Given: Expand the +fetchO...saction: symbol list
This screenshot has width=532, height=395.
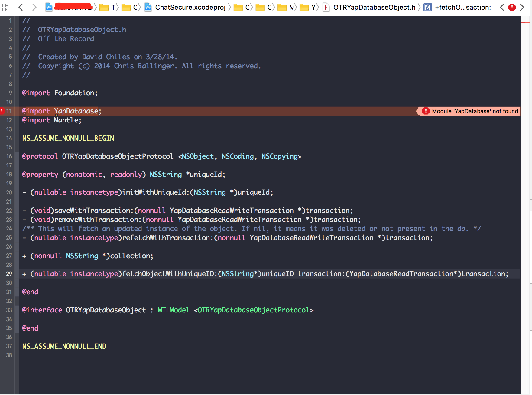Looking at the screenshot, I should pos(462,7).
